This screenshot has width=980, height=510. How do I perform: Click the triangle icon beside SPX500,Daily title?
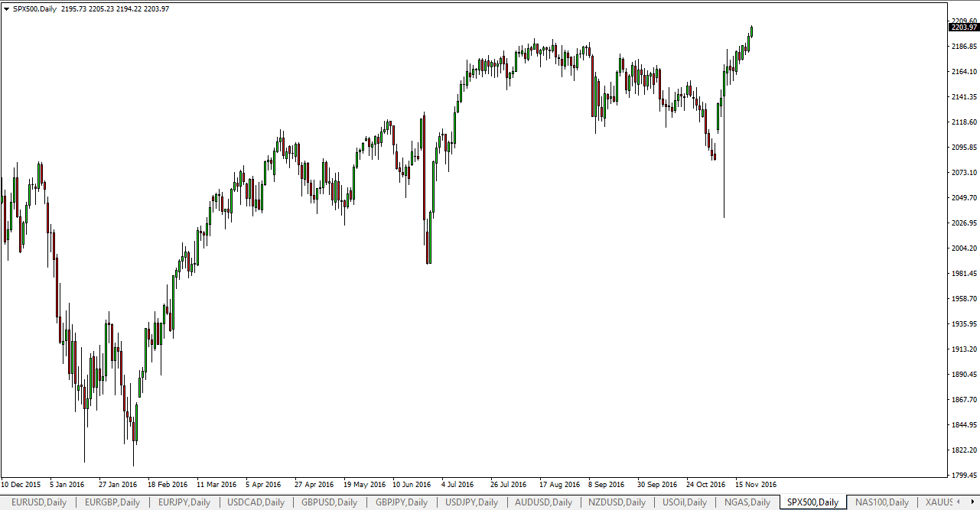[7, 8]
